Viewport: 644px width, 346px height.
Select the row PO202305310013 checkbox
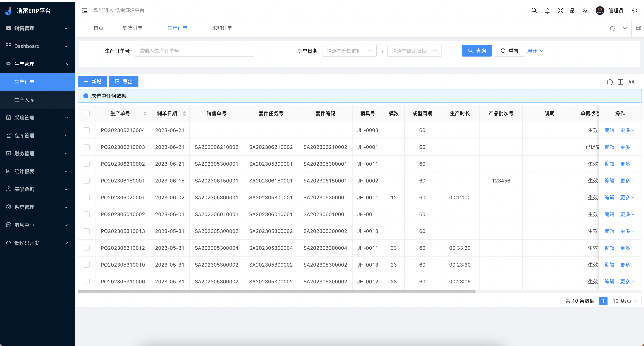[x=87, y=231]
